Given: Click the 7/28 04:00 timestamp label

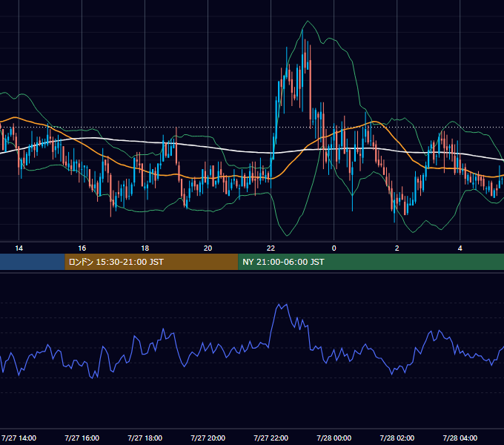Looking at the screenshot, I should (x=460, y=438).
